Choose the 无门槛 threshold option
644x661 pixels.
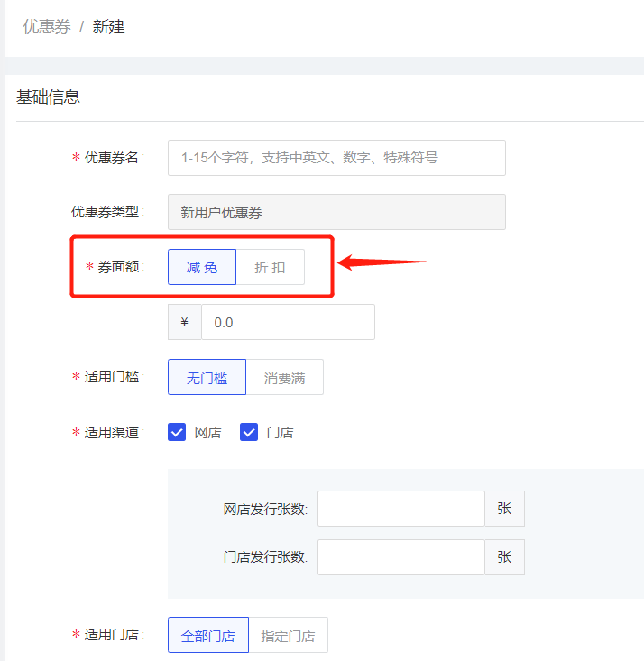click(207, 378)
